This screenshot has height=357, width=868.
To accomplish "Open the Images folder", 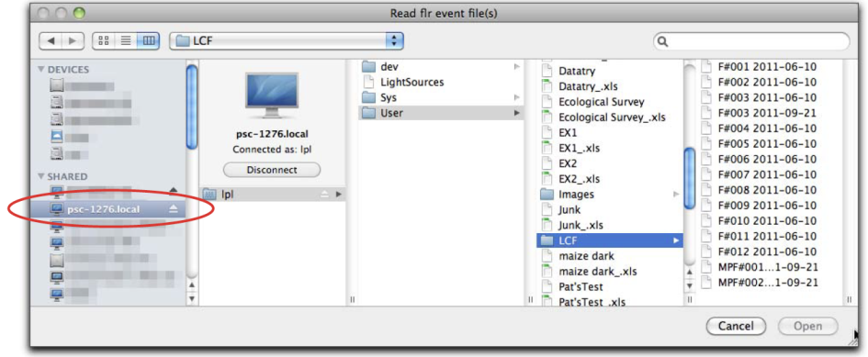I will point(610,195).
